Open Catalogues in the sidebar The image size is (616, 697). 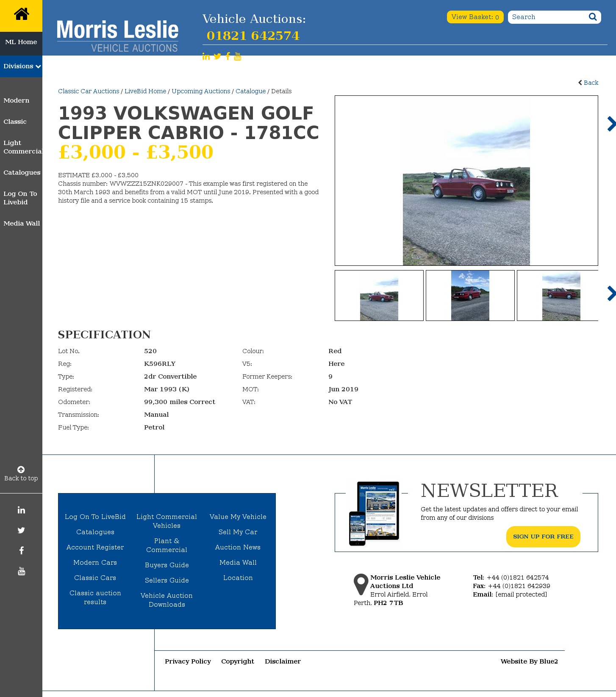tap(22, 173)
